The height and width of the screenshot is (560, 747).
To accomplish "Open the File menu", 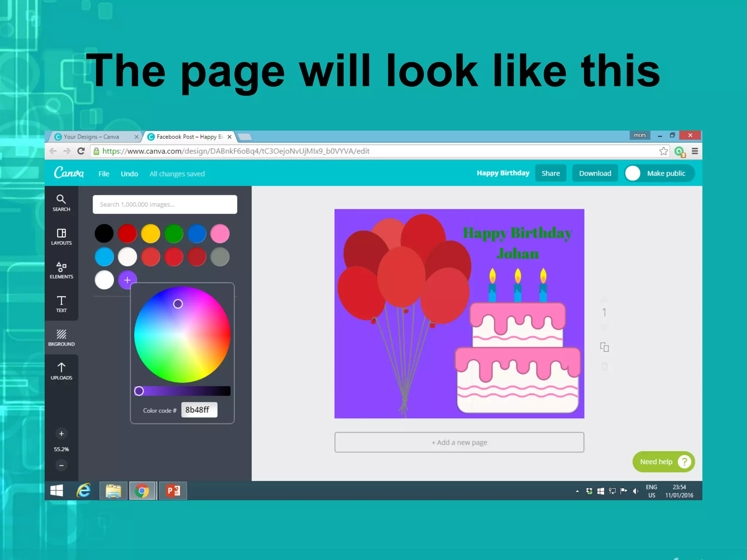I will point(104,174).
